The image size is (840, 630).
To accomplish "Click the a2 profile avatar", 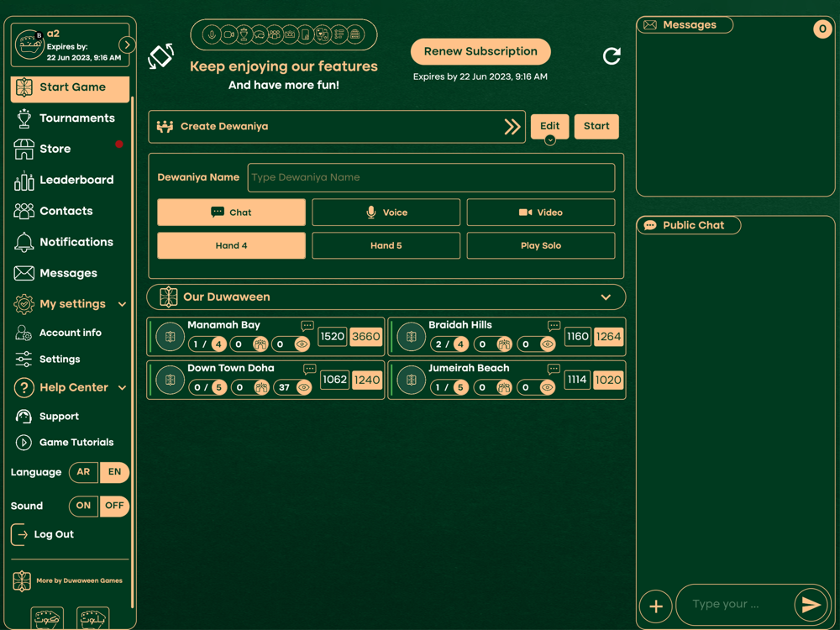I will [x=29, y=45].
